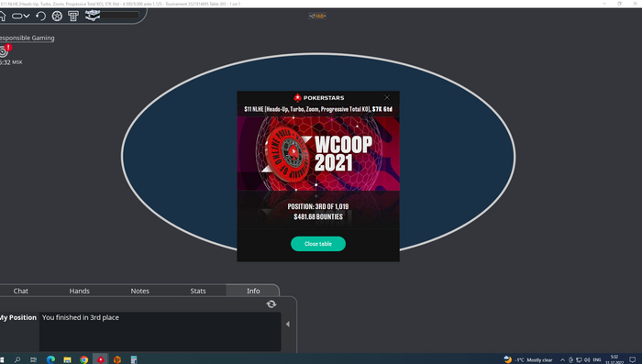Click 'POSITION: 3RD OF 1,019' text
This screenshot has width=642, height=364.
click(x=318, y=206)
